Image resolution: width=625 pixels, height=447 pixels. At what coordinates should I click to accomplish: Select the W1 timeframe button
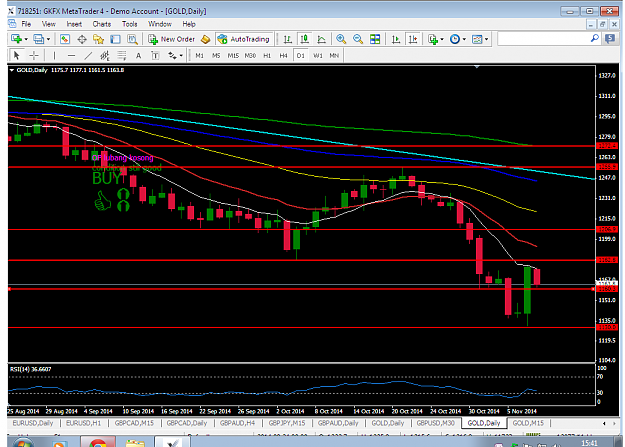click(318, 55)
